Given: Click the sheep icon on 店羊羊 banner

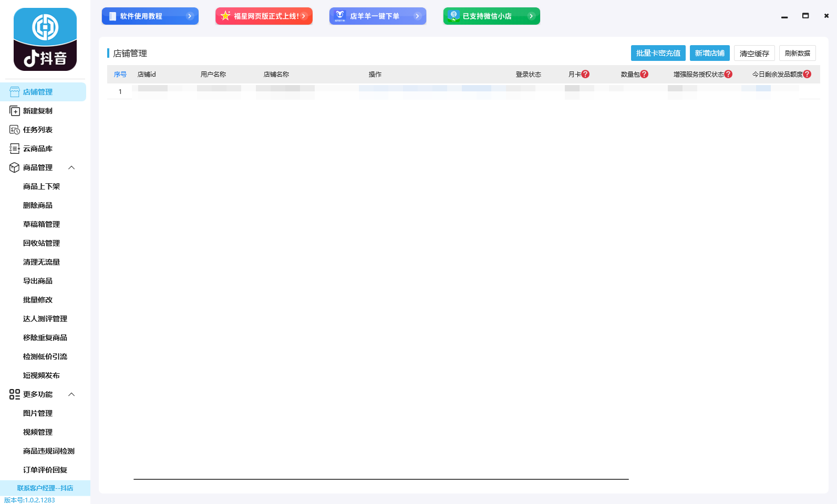Looking at the screenshot, I should coord(340,16).
